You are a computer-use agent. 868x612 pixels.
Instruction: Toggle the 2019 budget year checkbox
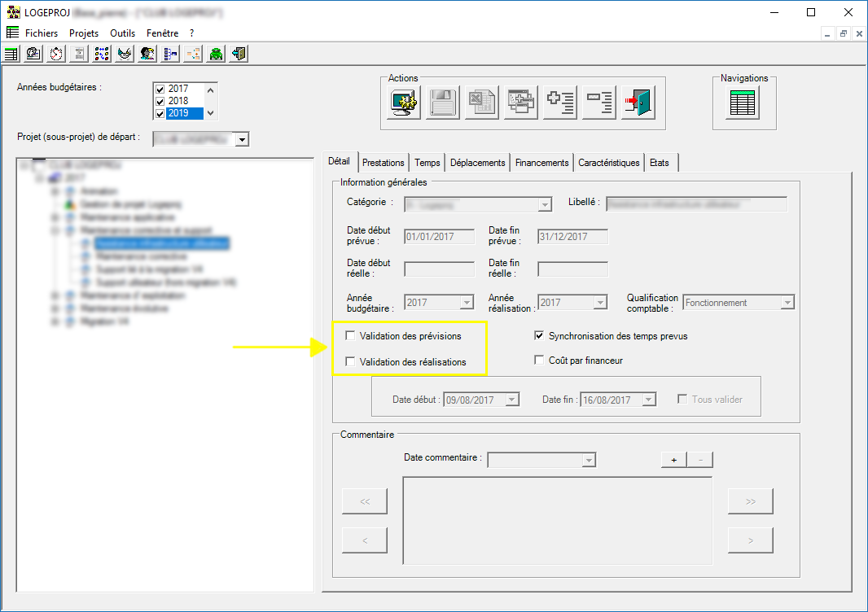pos(160,113)
